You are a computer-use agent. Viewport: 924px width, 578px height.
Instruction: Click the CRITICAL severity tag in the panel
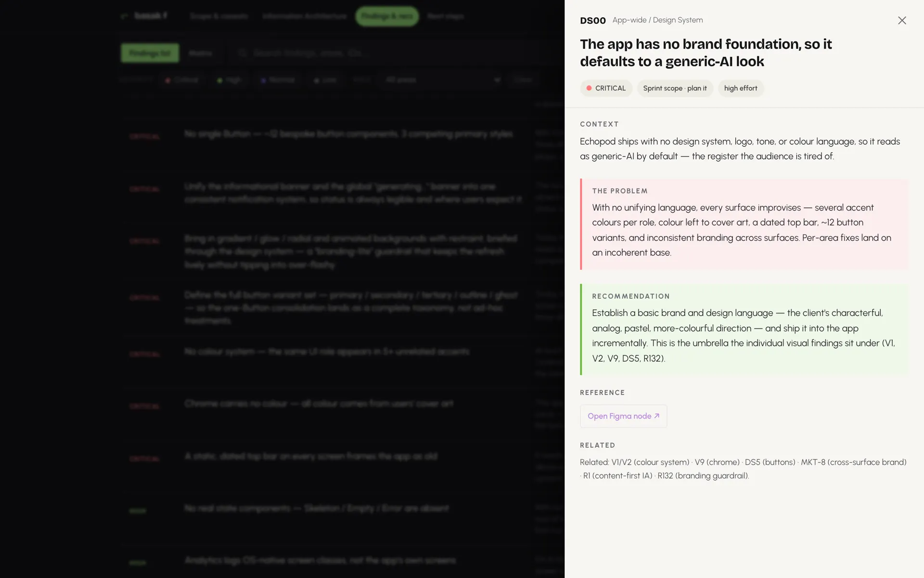pos(606,88)
